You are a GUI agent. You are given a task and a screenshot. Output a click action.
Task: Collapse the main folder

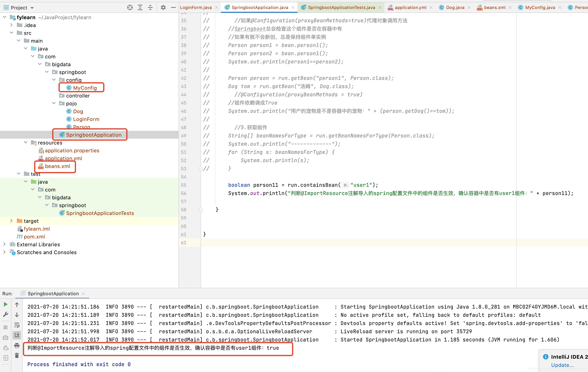pyautogui.click(x=19, y=41)
